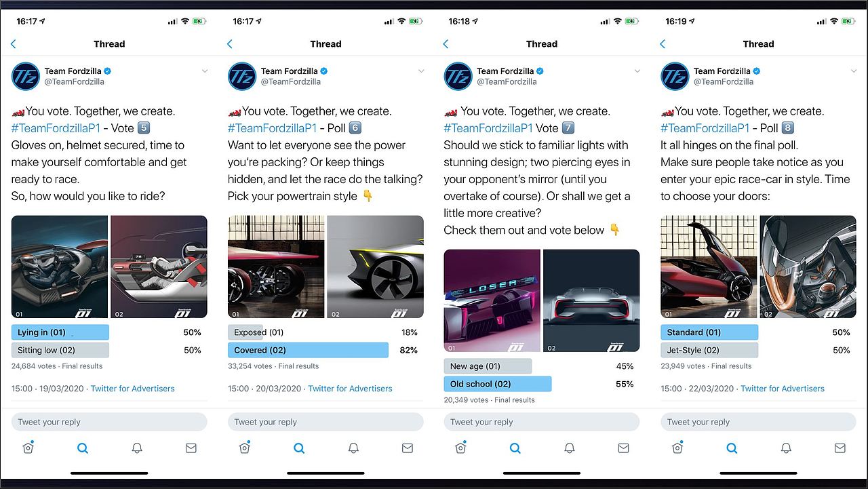This screenshot has height=489, width=868.
Task: Go to home tab in the Vote 5 screen
Action: pyautogui.click(x=28, y=448)
